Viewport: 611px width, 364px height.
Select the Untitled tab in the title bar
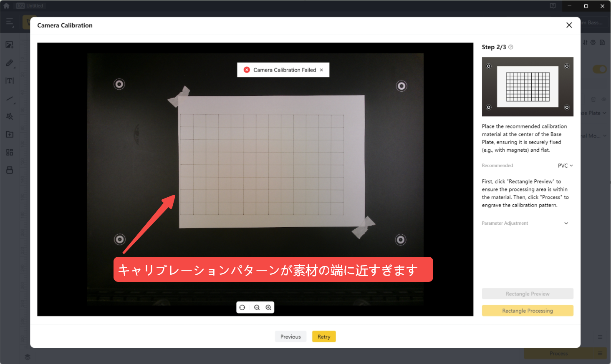click(x=30, y=6)
